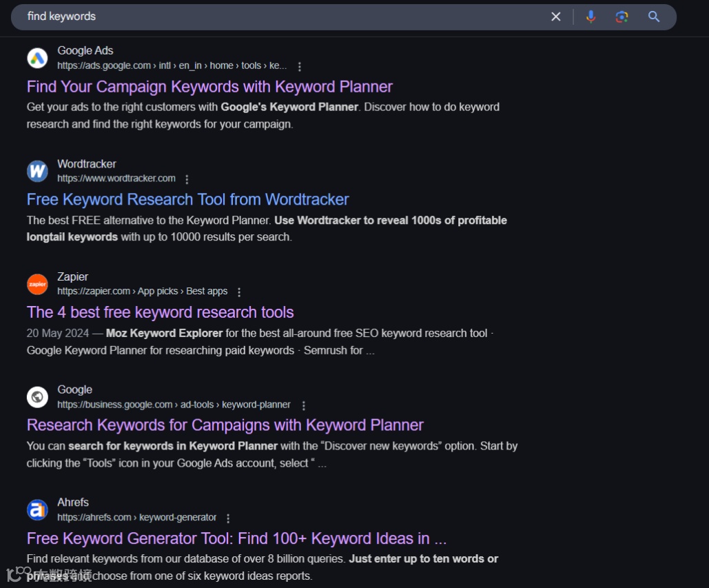This screenshot has height=588, width=709.
Task: Click the ads.google.com breadcrumb URL
Action: click(x=172, y=65)
